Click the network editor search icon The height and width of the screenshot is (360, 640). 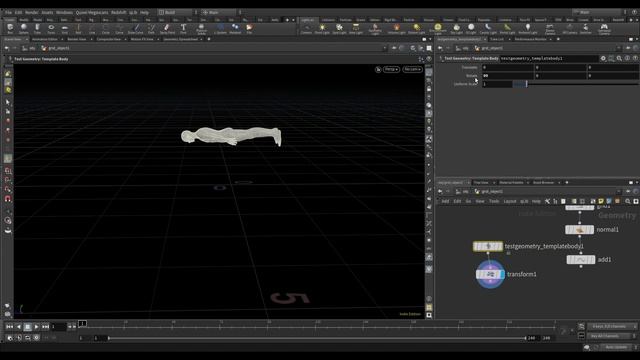(x=628, y=201)
